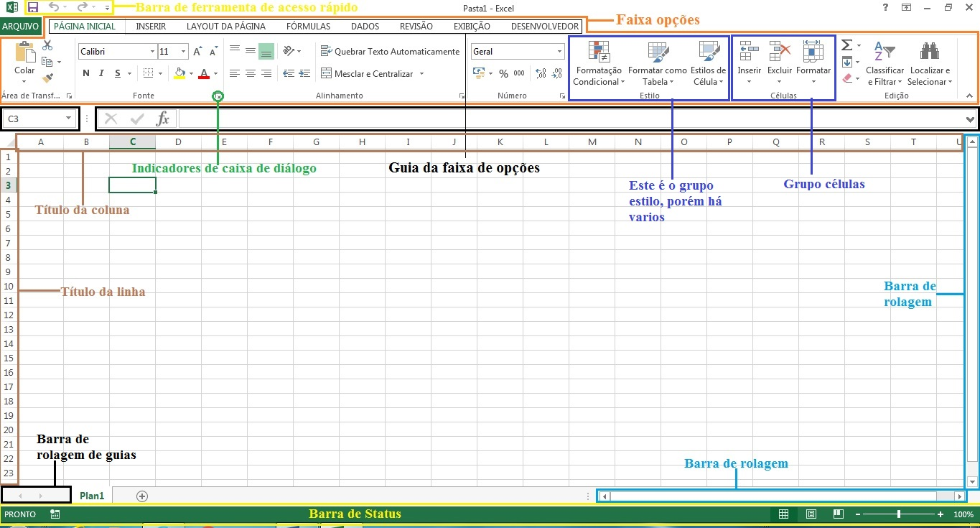Click the AutoSoma sigma icon
The width and height of the screenshot is (980, 528).
846,45
